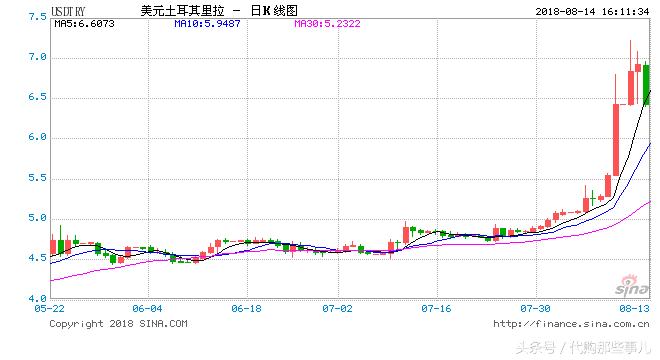Click the Copyright 2018 SINA.COM text

pyautogui.click(x=118, y=324)
